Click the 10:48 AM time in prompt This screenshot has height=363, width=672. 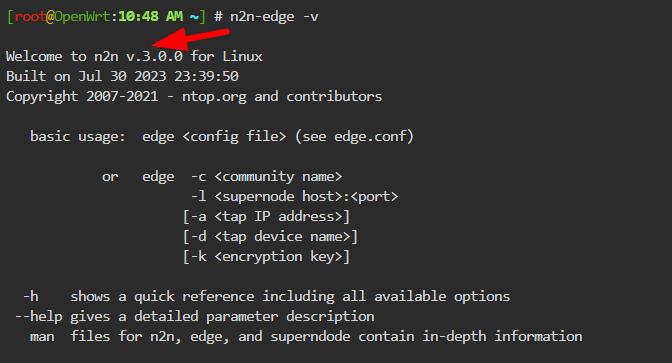tap(150, 17)
